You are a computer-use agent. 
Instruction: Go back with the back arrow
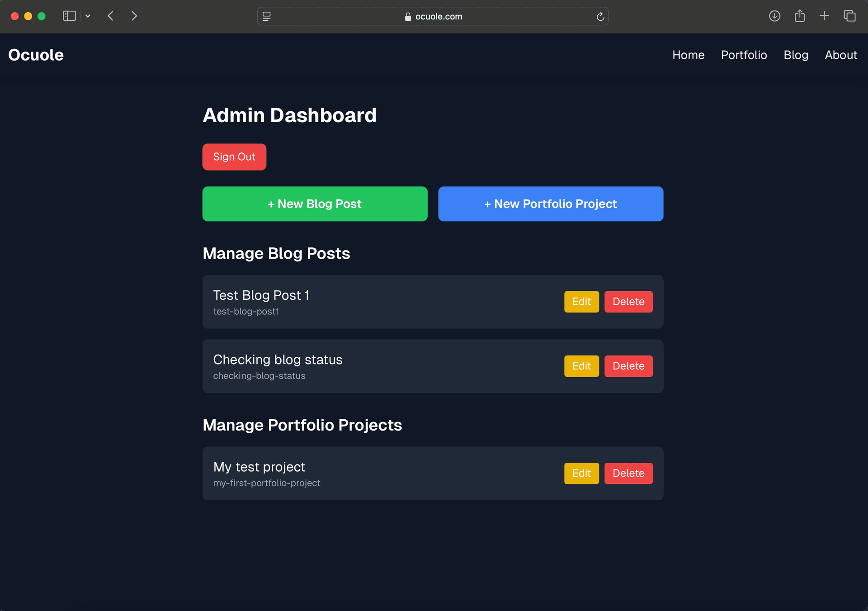[111, 16]
